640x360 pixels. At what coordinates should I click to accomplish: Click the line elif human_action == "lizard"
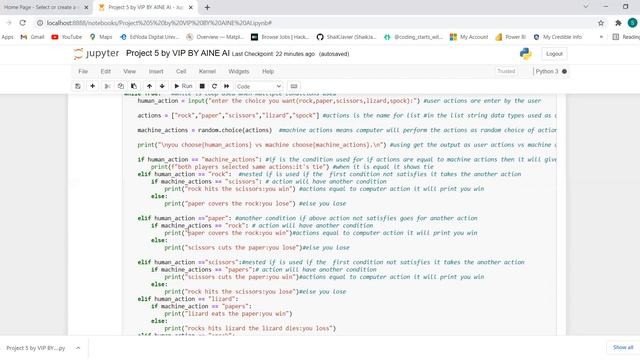(188, 299)
